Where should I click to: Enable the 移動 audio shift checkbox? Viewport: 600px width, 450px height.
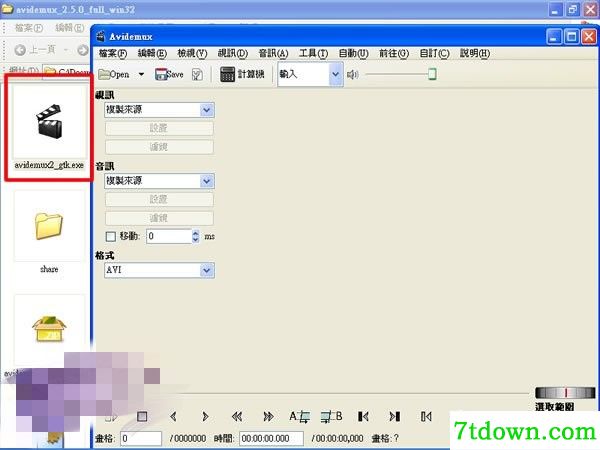coord(111,236)
